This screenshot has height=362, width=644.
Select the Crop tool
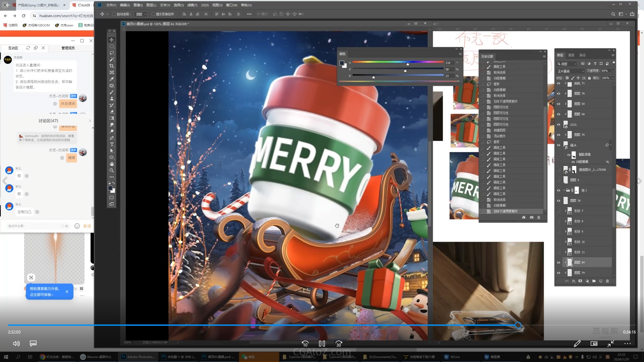[x=112, y=66]
